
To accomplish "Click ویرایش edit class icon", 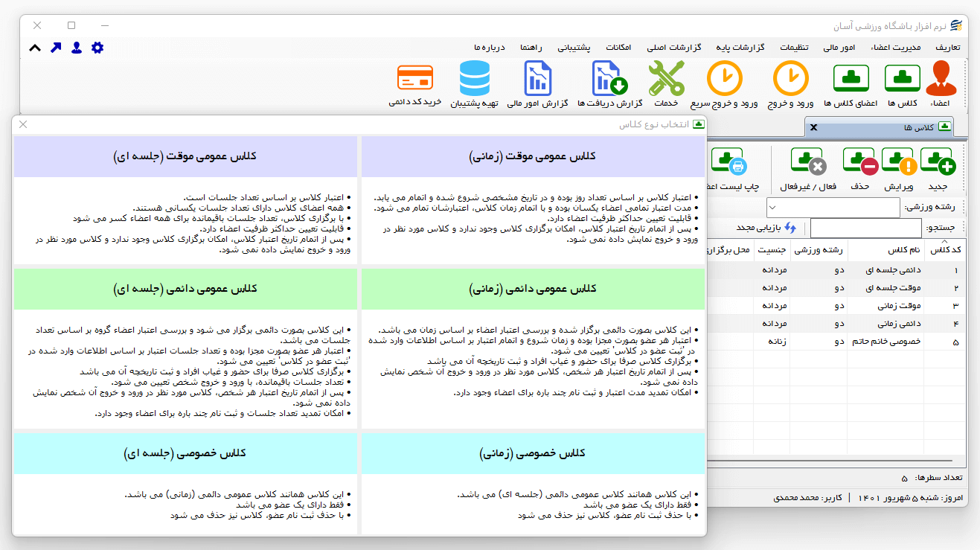I will click(x=900, y=170).
